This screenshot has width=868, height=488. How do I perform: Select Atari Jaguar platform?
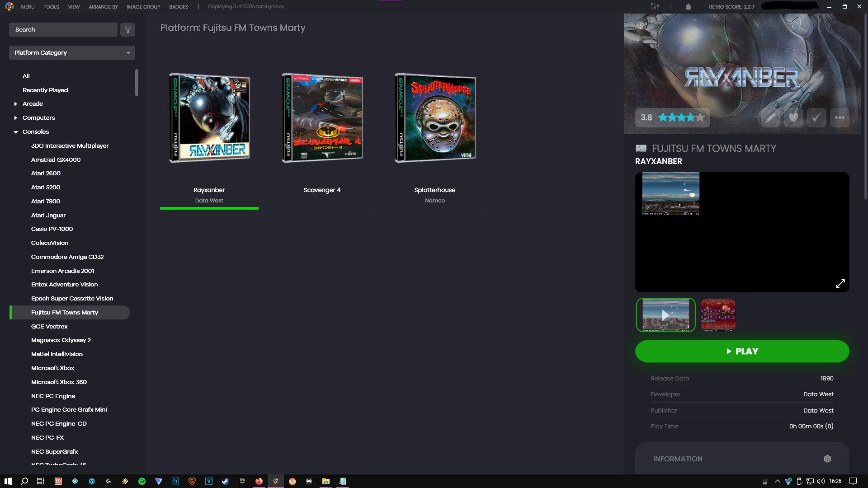point(48,215)
